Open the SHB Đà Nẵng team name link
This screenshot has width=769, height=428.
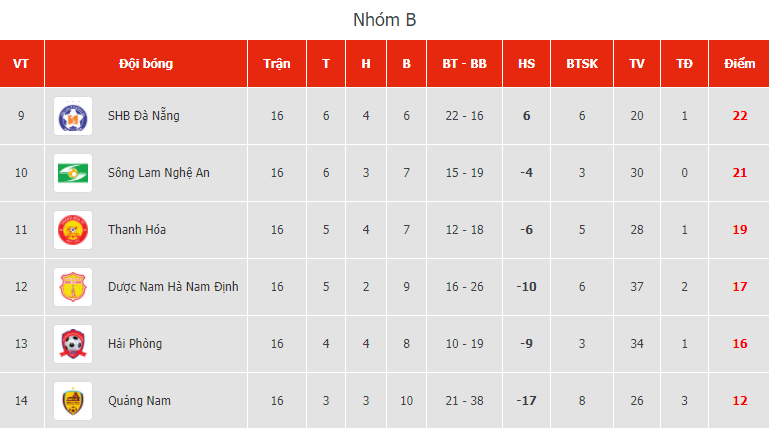point(144,116)
